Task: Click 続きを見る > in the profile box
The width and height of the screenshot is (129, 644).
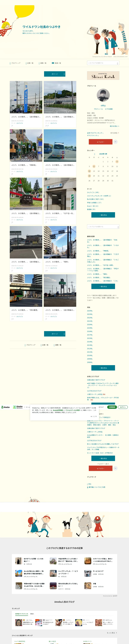Action: coord(114,126)
